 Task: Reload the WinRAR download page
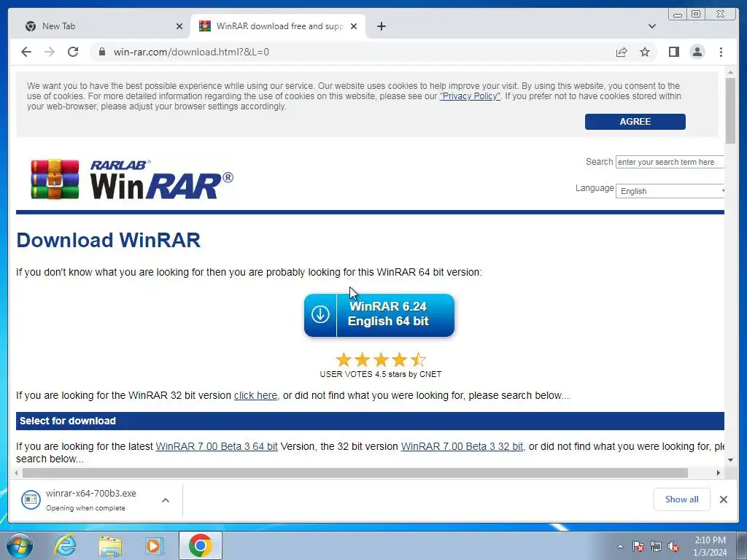[x=73, y=52]
